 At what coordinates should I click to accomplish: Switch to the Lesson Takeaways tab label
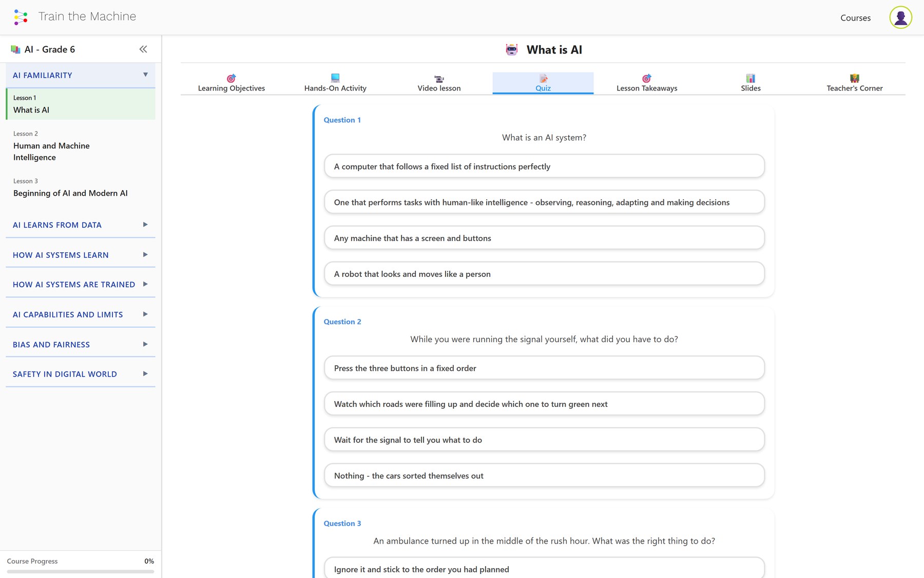tap(647, 88)
